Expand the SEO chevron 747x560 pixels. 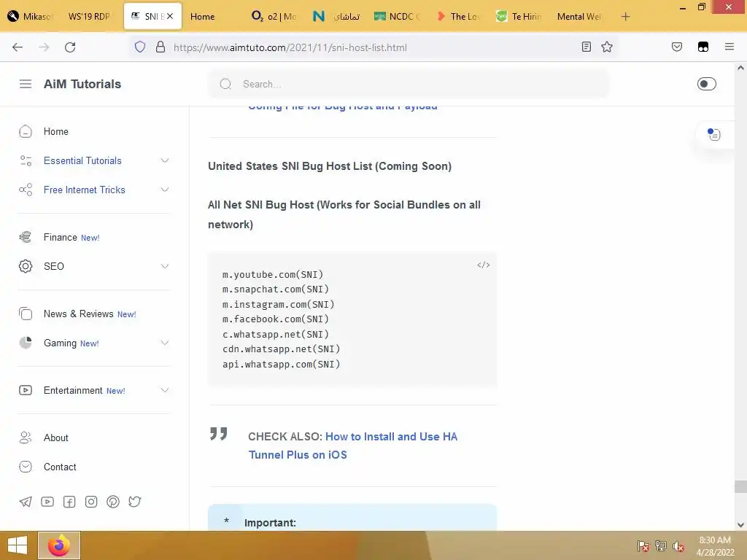pyautogui.click(x=164, y=265)
